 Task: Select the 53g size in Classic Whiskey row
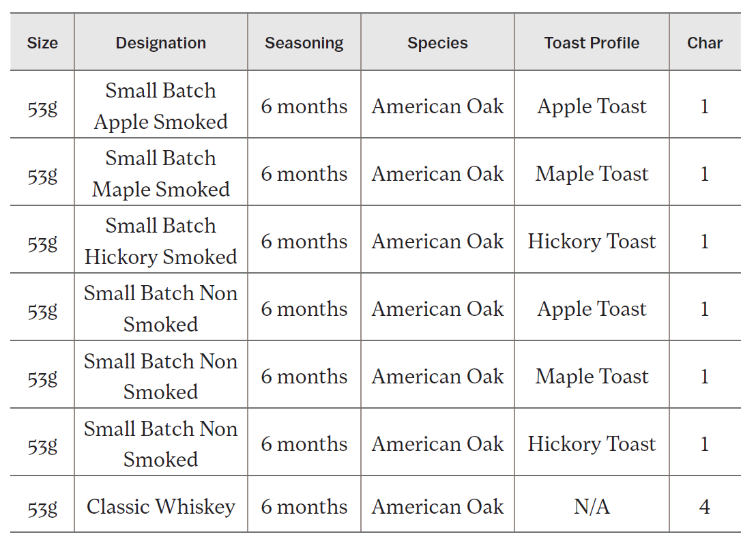[x=42, y=507]
